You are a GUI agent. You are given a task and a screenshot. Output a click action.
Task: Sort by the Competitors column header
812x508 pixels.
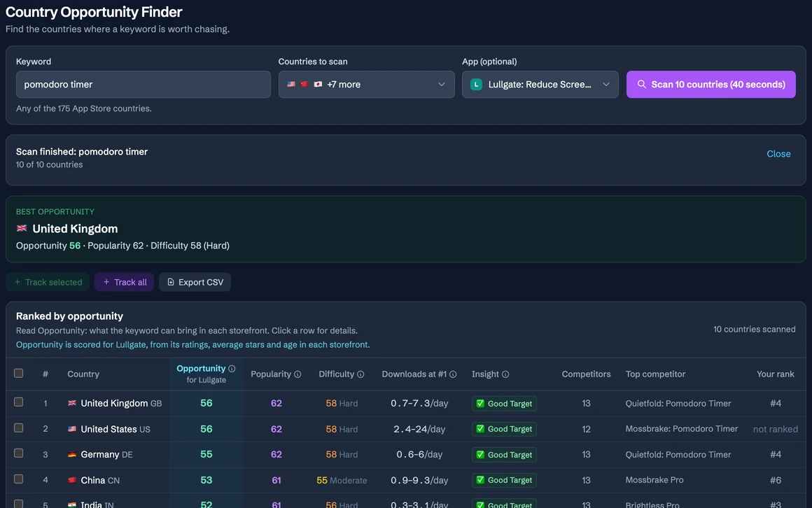click(586, 374)
